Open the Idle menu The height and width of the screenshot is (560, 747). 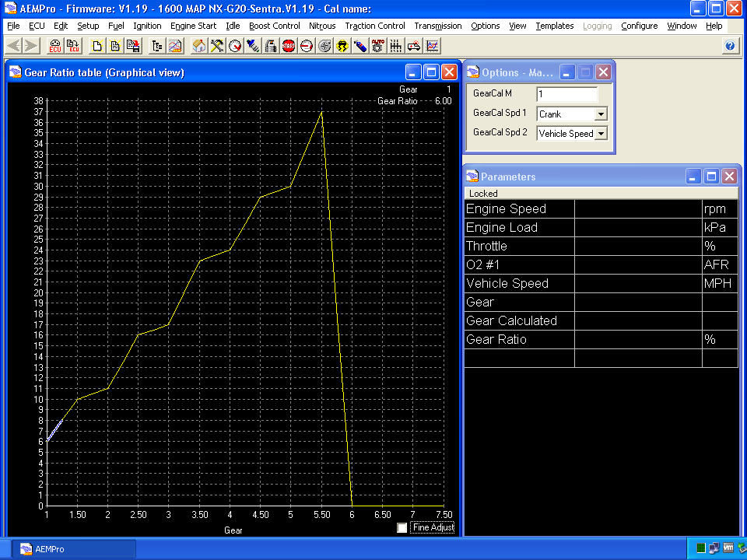(233, 26)
